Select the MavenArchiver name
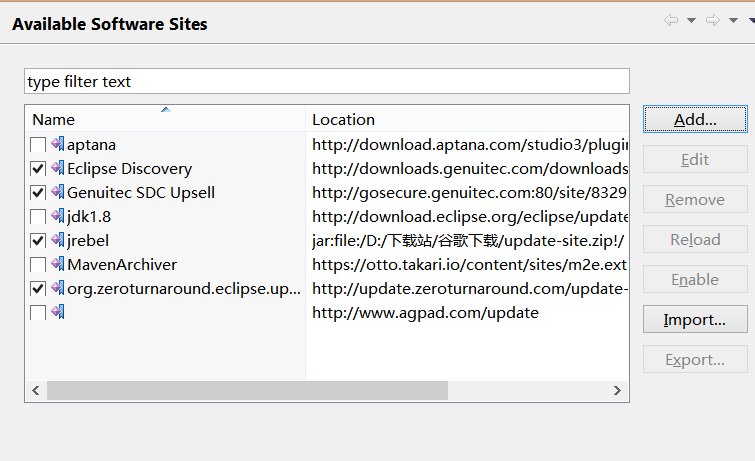 tap(122, 264)
